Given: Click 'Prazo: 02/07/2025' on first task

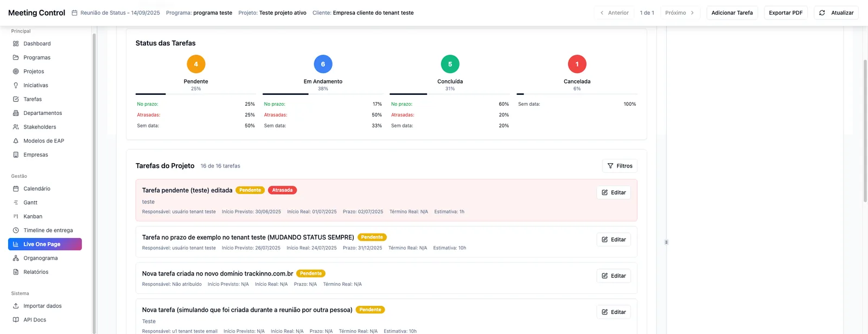Looking at the screenshot, I should tap(363, 212).
